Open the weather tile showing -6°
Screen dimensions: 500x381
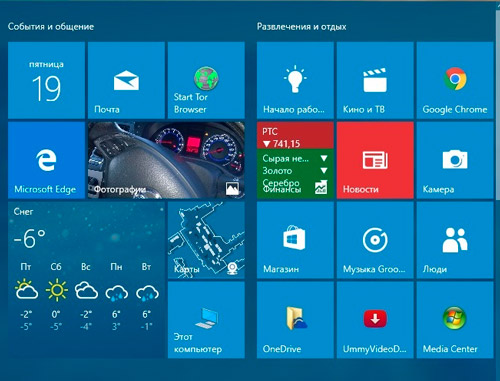[86, 280]
